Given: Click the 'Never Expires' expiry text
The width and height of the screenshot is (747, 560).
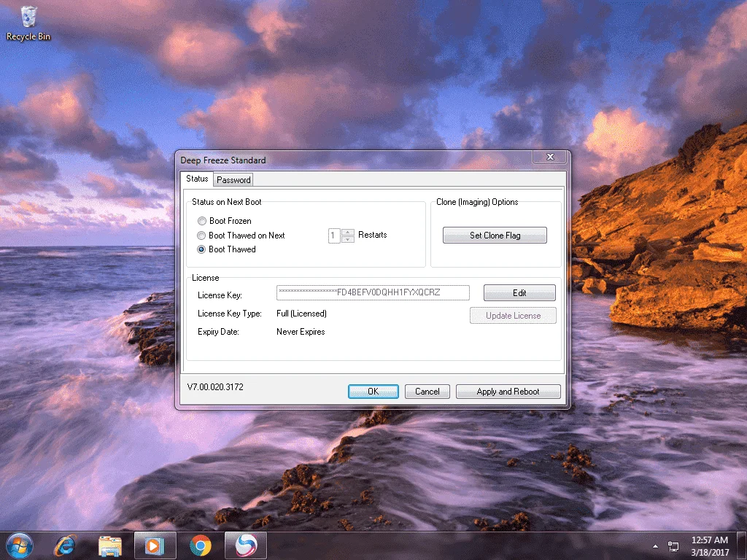Looking at the screenshot, I should (301, 332).
